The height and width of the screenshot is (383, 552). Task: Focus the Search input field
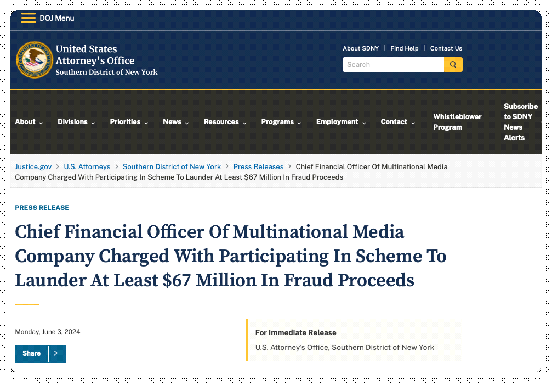[393, 64]
